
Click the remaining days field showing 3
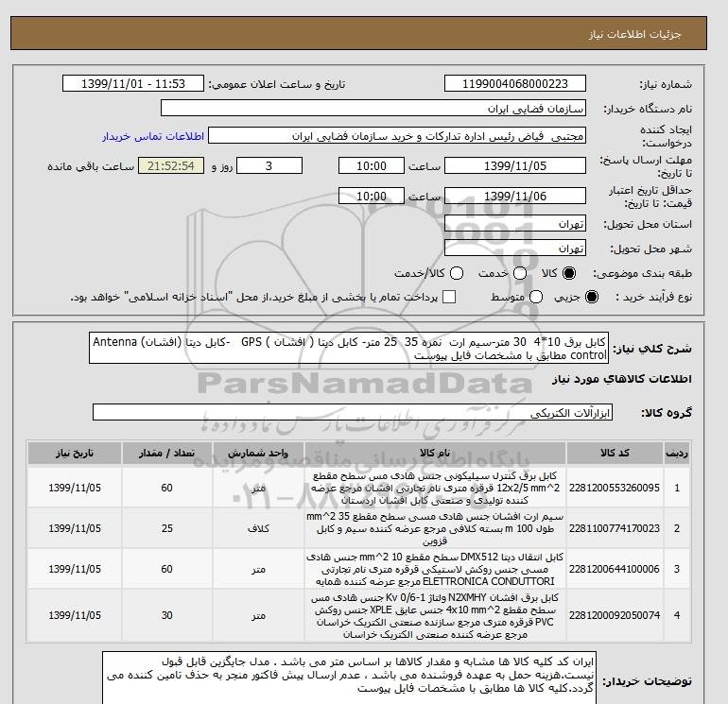click(x=269, y=165)
